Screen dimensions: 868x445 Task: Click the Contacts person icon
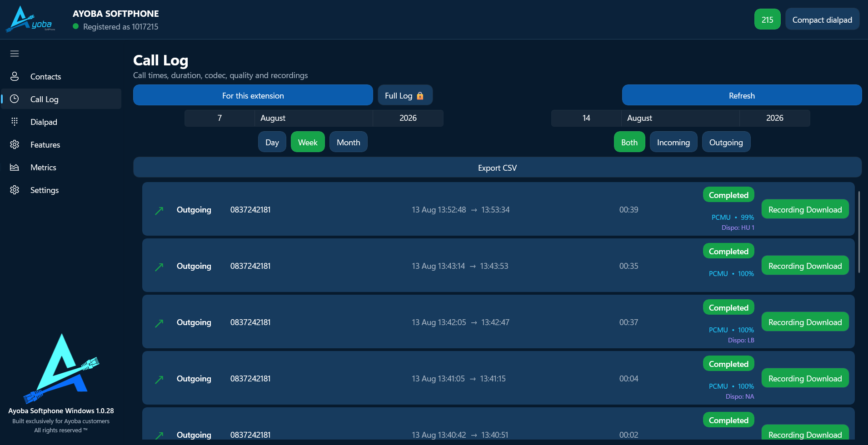[15, 76]
